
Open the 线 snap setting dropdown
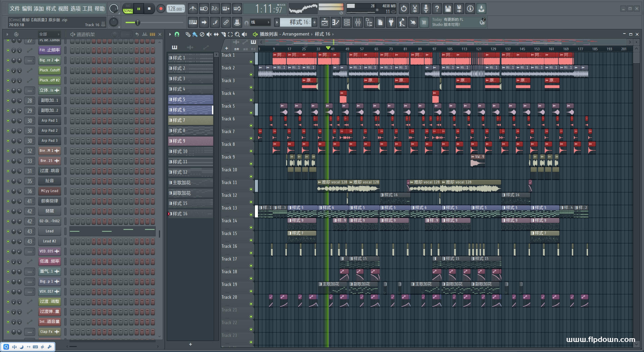pos(260,22)
